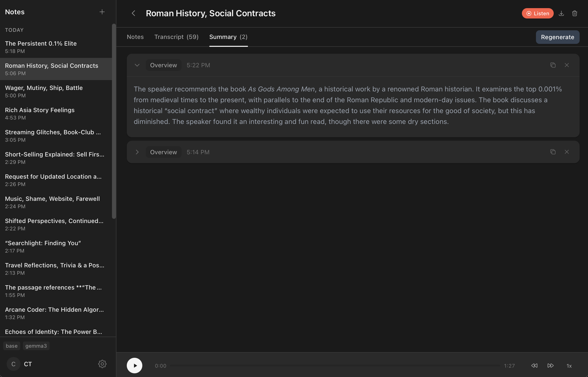Click the back arrow beside note title
This screenshot has height=377, width=588.
pos(133,13)
